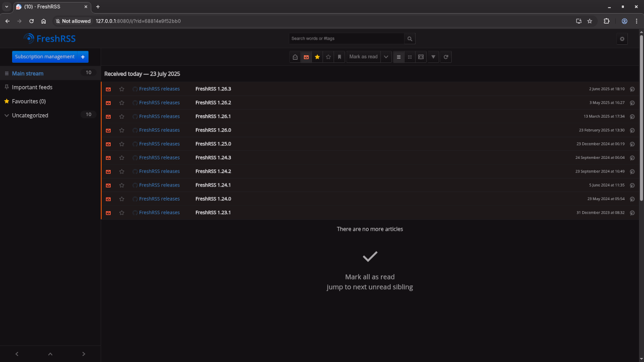Open article title FreshRSS 1.26.0
The height and width of the screenshot is (362, 644).
pyautogui.click(x=213, y=130)
